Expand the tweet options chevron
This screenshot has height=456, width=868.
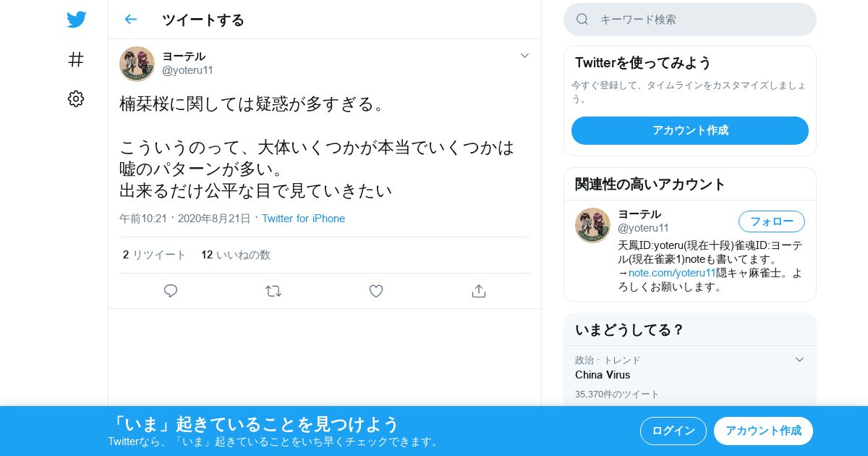[x=524, y=56]
